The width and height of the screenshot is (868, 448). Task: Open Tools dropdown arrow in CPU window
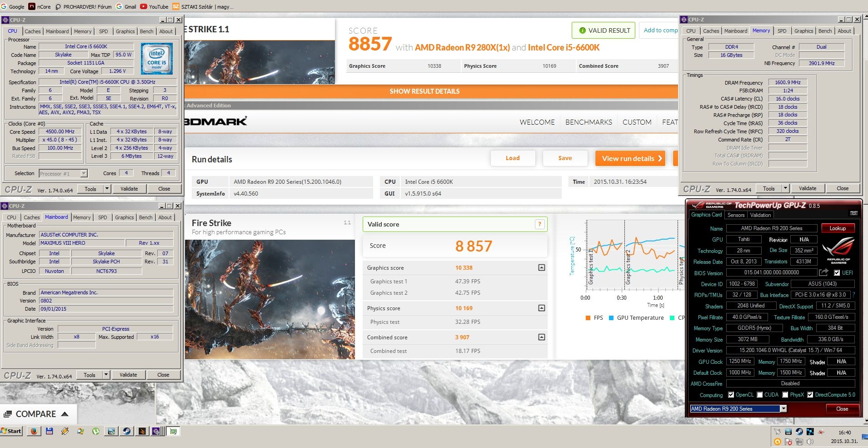[x=107, y=189]
